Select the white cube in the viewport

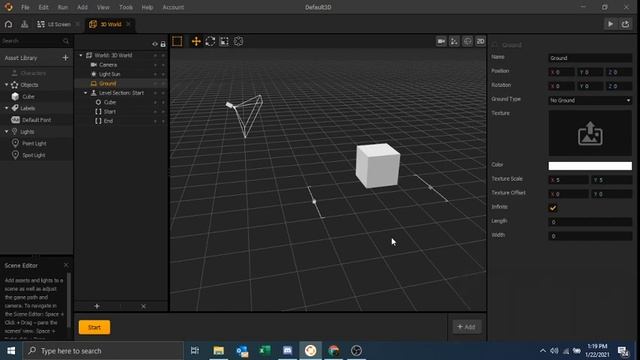click(x=378, y=165)
